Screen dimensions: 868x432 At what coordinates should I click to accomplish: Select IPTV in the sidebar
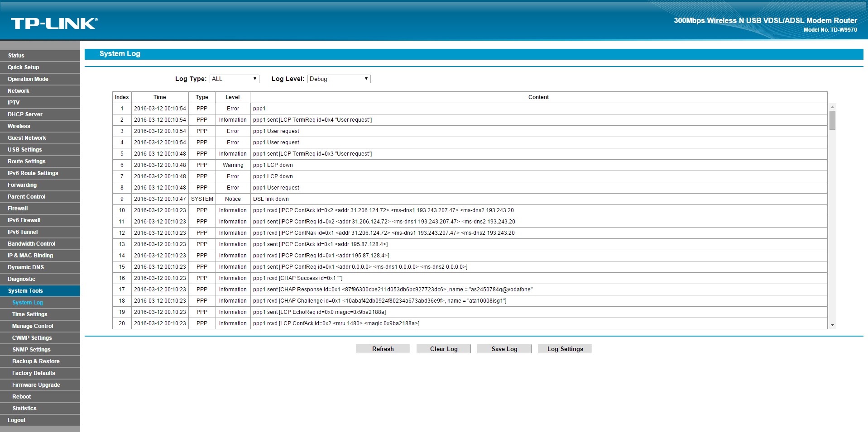[40, 103]
